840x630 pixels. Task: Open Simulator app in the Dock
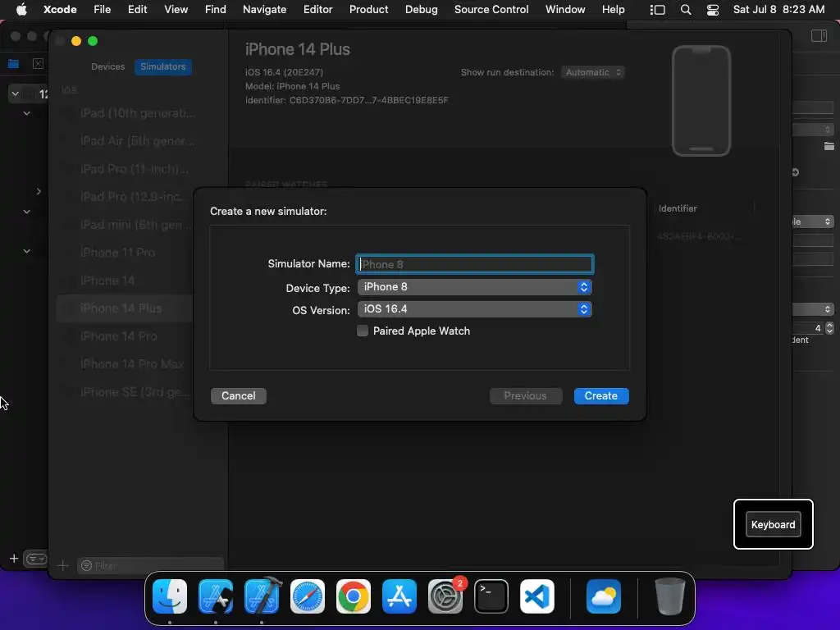pyautogui.click(x=216, y=596)
